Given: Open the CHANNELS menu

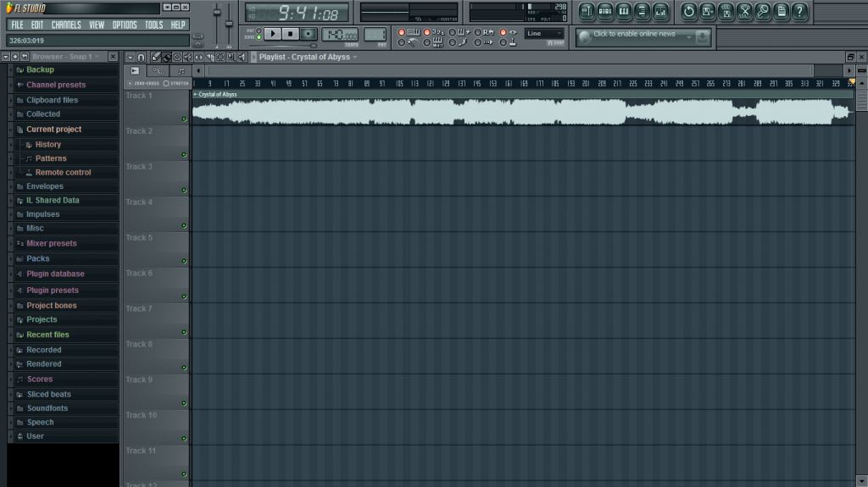Looking at the screenshot, I should [66, 25].
